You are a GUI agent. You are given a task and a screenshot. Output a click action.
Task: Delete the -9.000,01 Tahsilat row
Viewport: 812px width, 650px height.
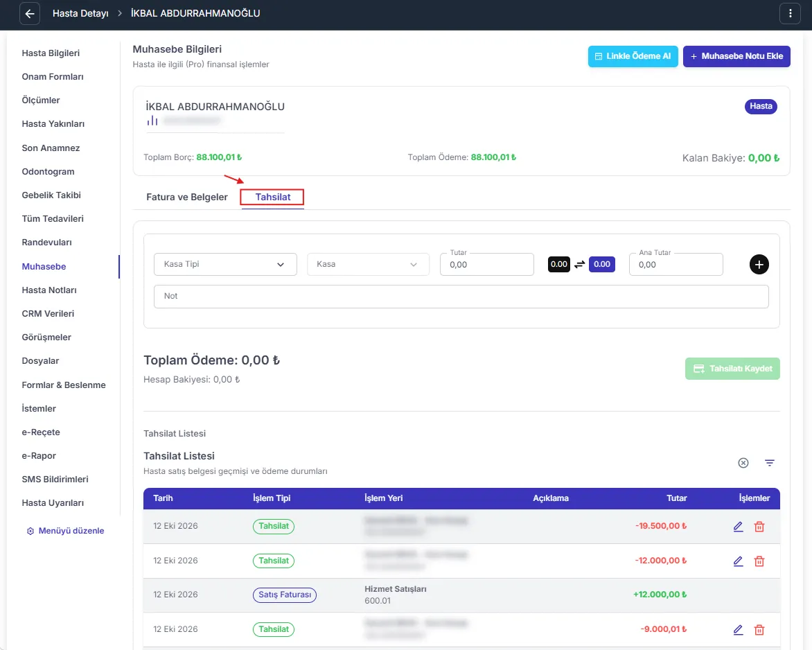[759, 630]
